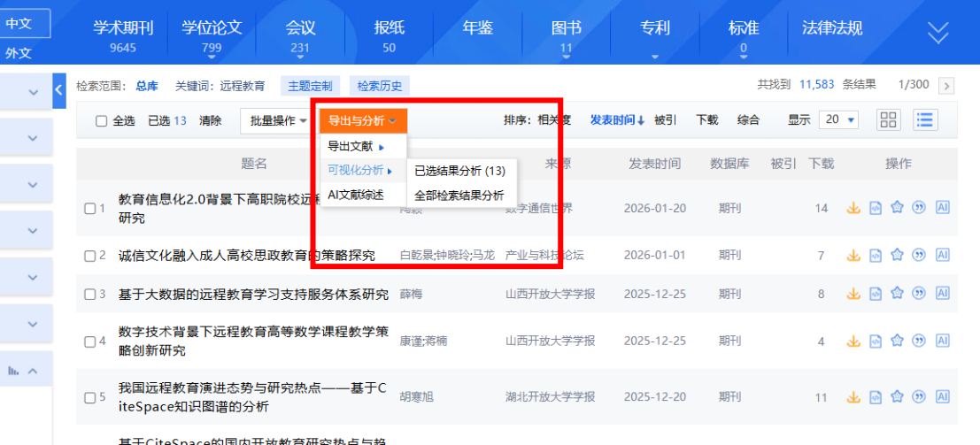
Task: Select AI文献综述 menu entry
Action: pyautogui.click(x=355, y=195)
